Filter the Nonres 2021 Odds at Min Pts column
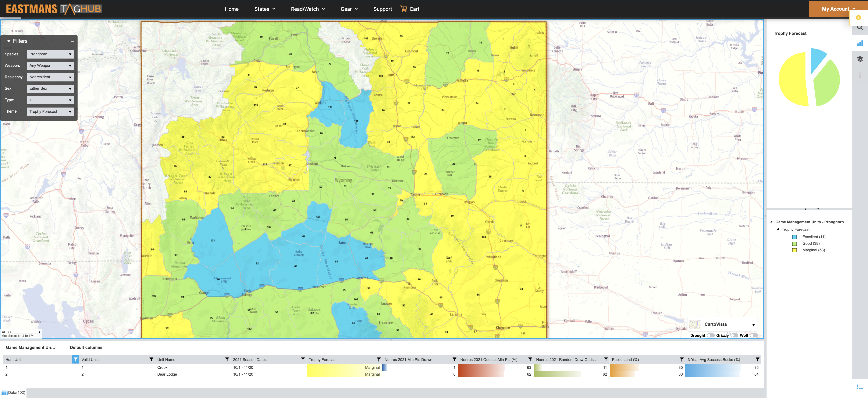868x400 pixels. 530,359
